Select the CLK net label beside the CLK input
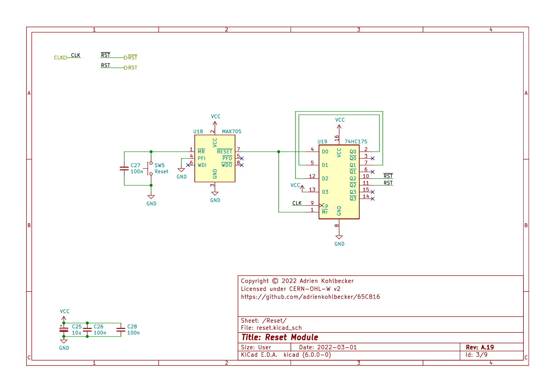 pyautogui.click(x=76, y=55)
